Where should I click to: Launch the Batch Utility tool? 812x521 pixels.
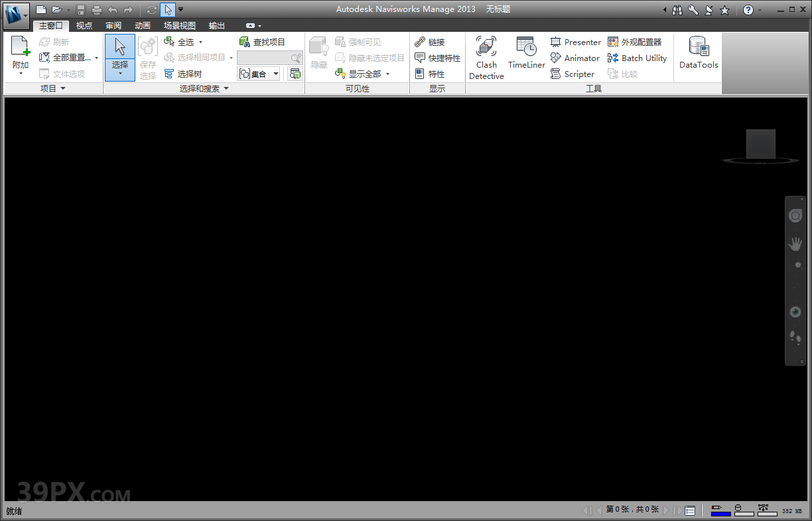[637, 58]
